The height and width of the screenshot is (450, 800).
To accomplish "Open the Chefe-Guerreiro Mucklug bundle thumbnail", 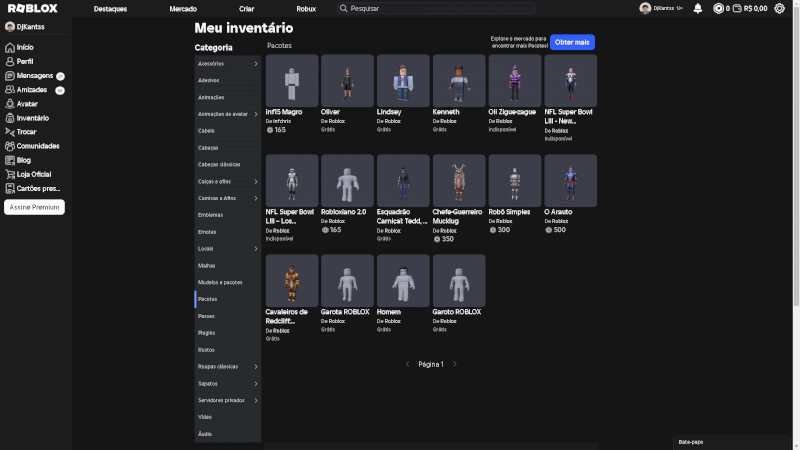I will [x=459, y=180].
